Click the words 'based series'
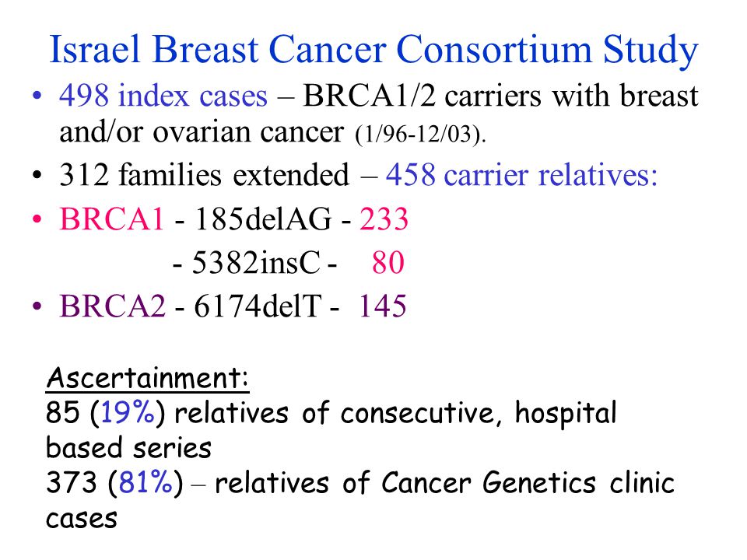The width and height of the screenshot is (747, 560). point(128,448)
